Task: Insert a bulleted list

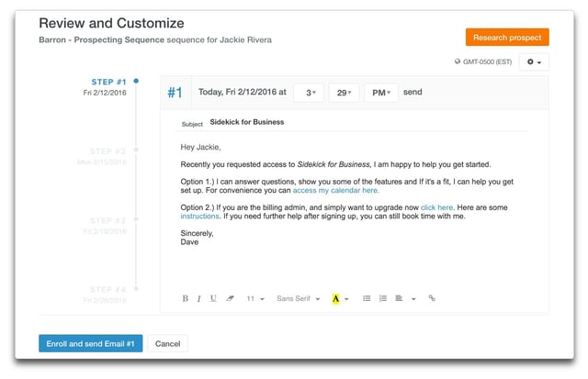Action: 367,298
